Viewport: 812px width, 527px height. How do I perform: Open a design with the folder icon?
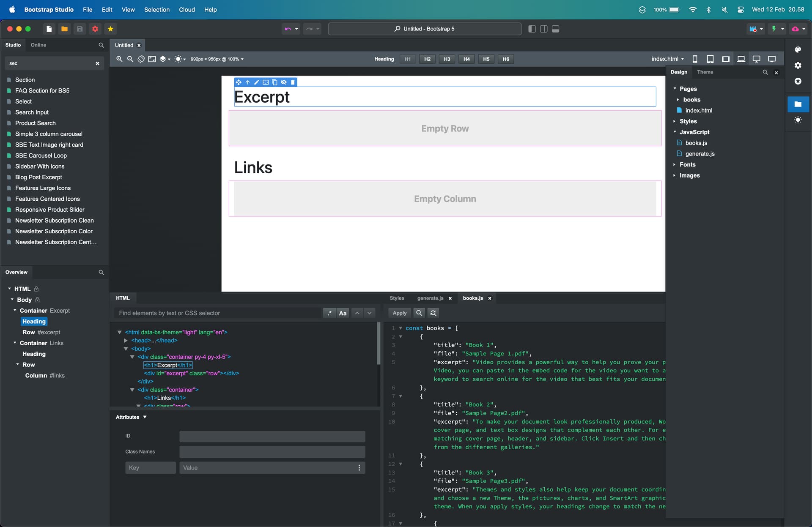[64, 29]
